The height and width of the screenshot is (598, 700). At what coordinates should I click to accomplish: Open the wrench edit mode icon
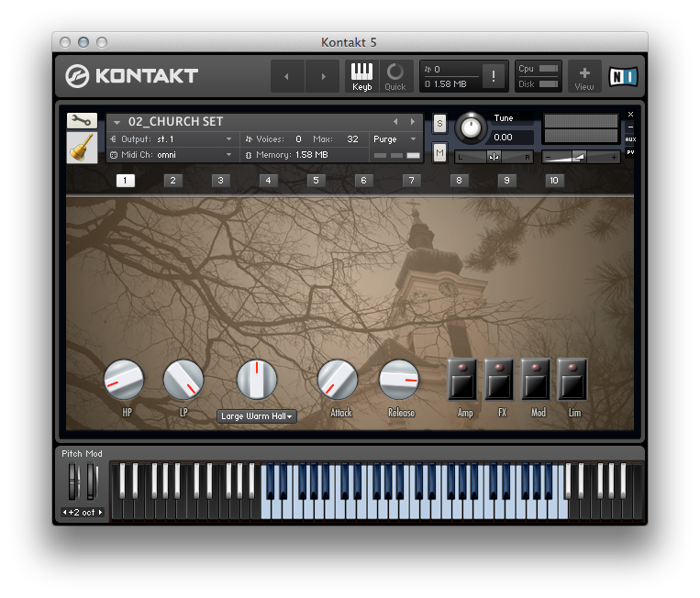[x=82, y=120]
